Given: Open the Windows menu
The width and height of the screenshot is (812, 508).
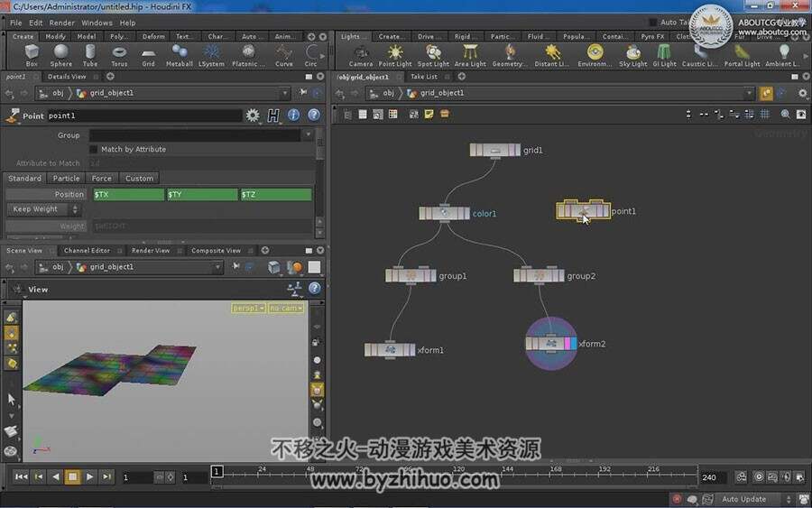Looking at the screenshot, I should click(97, 23).
